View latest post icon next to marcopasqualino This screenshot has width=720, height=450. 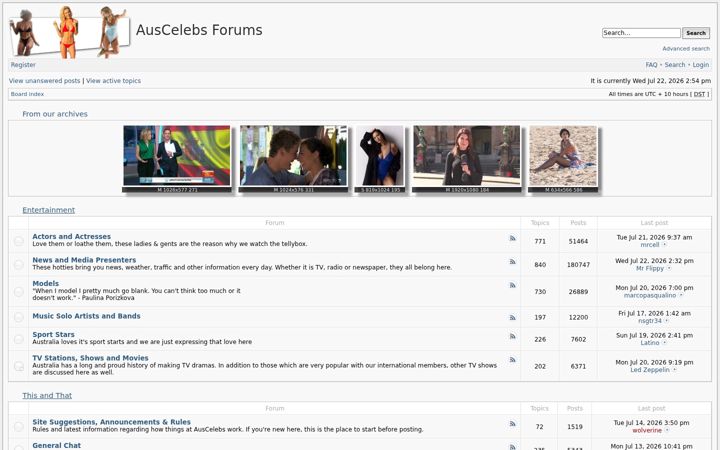681,295
